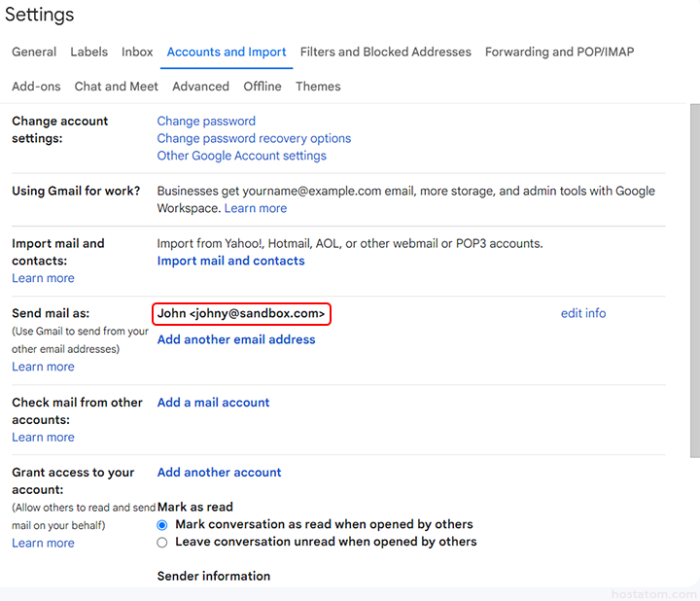
Task: Switch to the Add-ons tab
Action: [36, 86]
